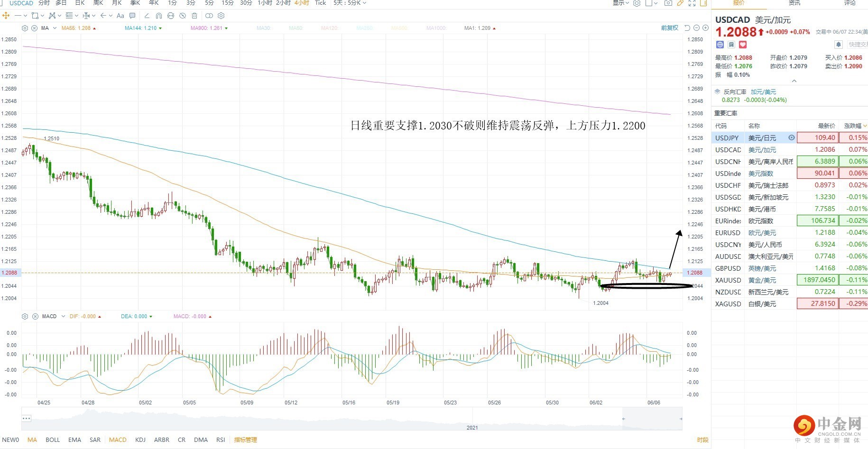The height and width of the screenshot is (449, 868).
Task: Switch to the 周K weekly chart
Action: [x=98, y=3]
